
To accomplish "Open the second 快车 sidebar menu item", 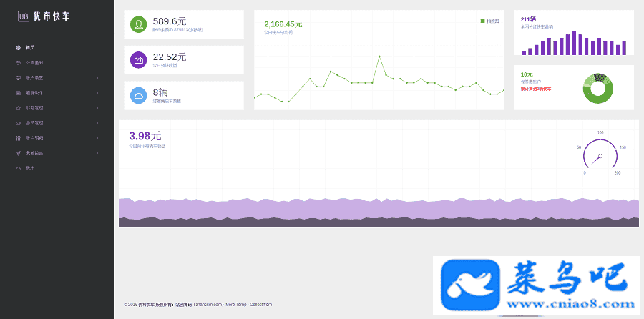I will pos(34,93).
